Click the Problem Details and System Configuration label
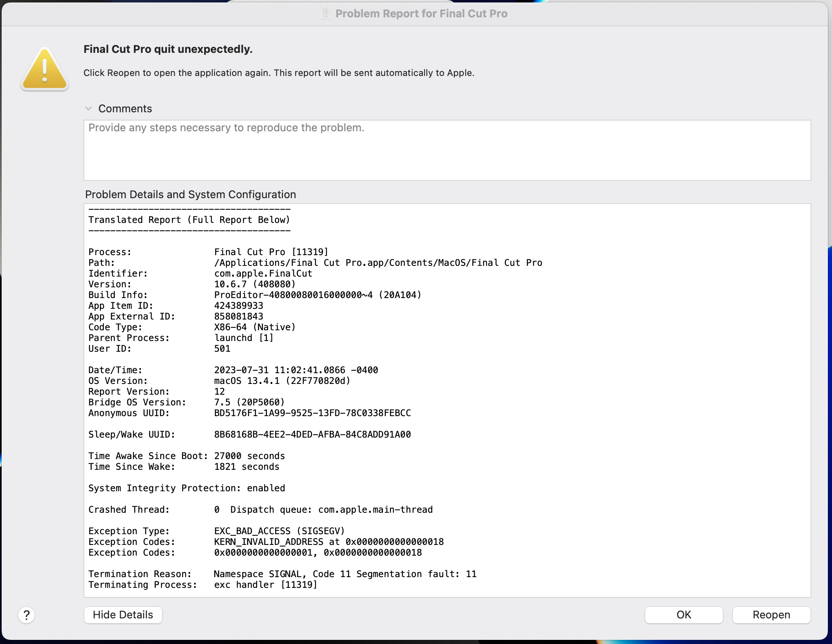Screen dimensions: 832x644 tap(190, 194)
